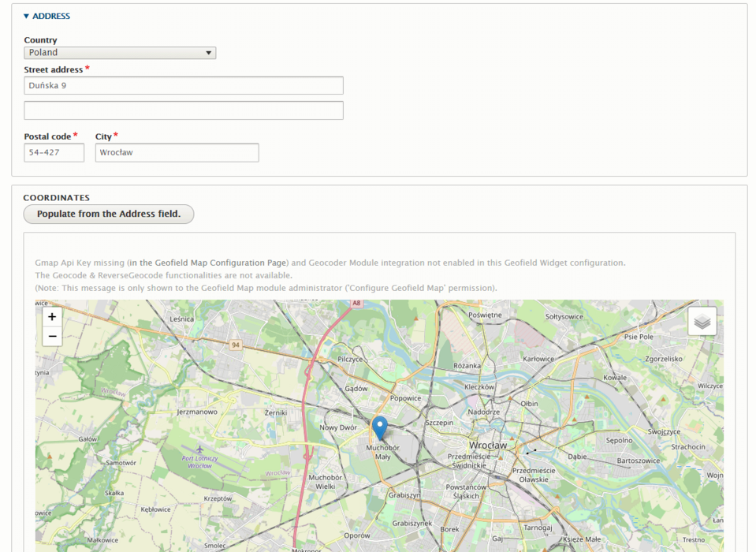Open the map layer switcher
756x552 pixels.
point(701,321)
